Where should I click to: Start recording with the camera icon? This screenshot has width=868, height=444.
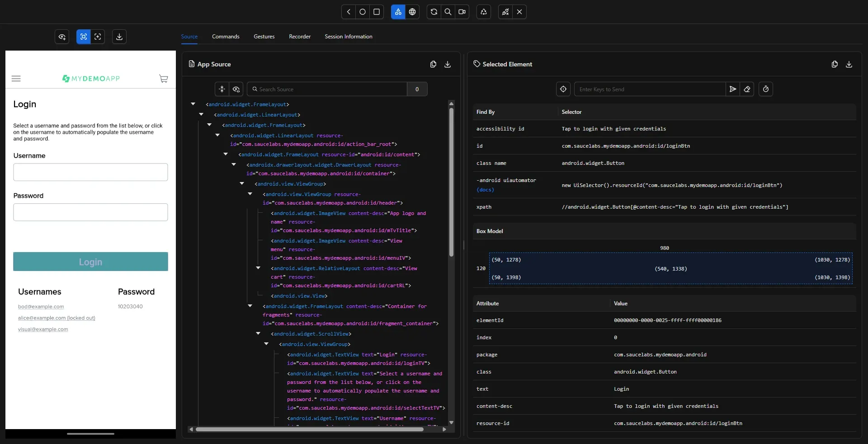pos(462,12)
